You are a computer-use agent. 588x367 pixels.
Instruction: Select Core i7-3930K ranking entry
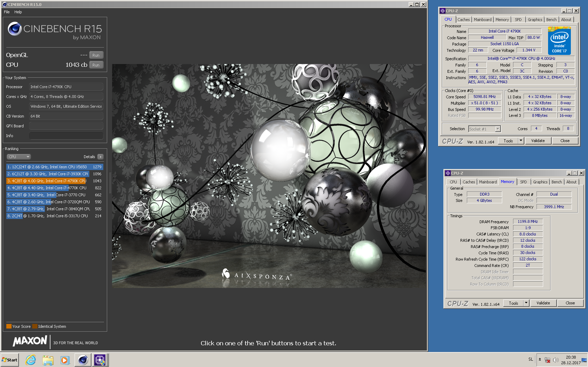(55, 174)
